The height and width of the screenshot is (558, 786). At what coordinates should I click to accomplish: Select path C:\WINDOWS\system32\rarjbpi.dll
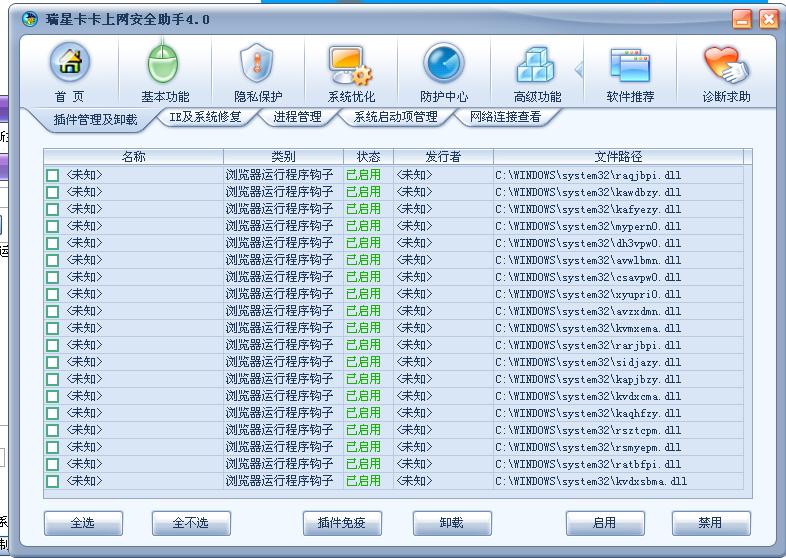click(588, 345)
